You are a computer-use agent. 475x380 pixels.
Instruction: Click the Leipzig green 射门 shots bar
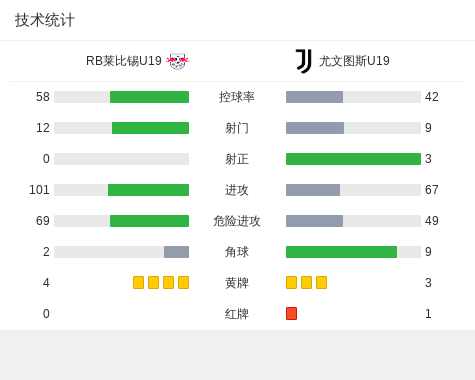[x=150, y=128]
